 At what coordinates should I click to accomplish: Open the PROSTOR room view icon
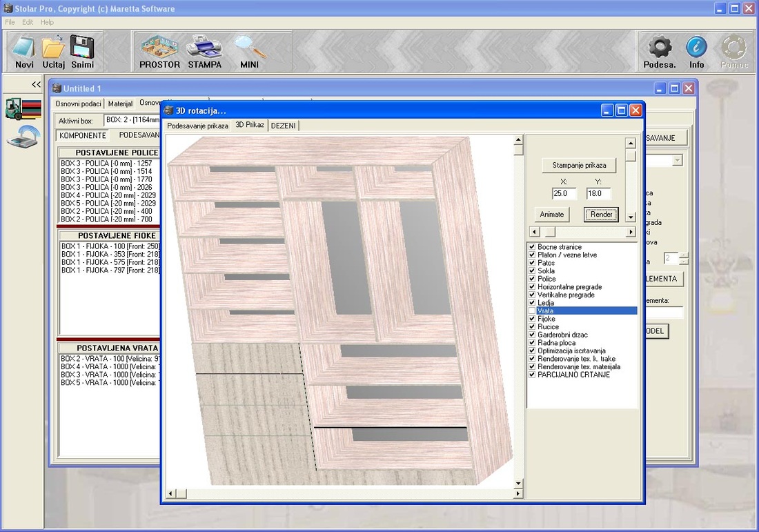tap(159, 48)
